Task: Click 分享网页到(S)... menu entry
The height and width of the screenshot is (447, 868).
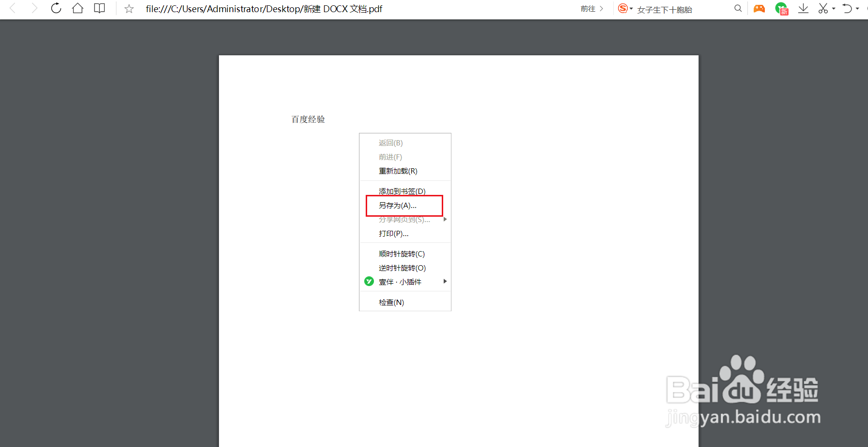Action: 405,220
